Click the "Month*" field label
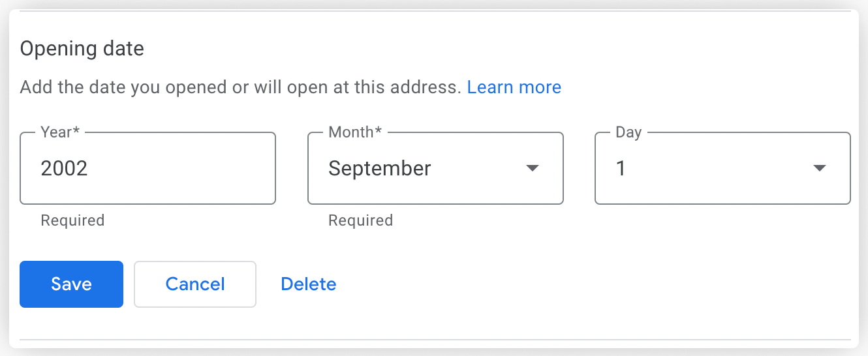The height and width of the screenshot is (356, 868). 355,132
